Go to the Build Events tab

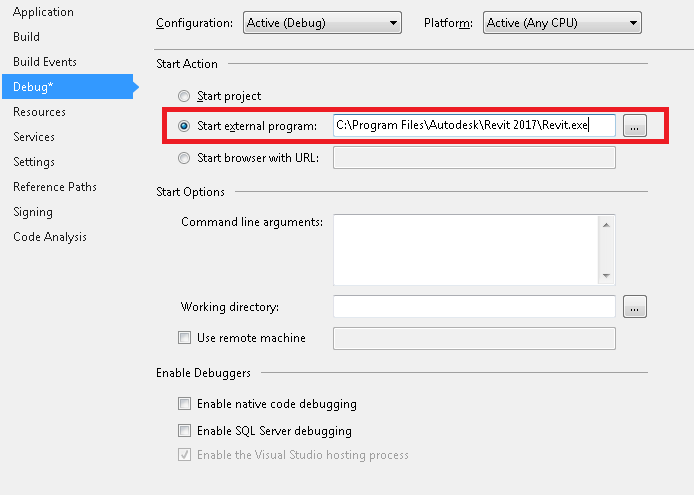click(45, 62)
